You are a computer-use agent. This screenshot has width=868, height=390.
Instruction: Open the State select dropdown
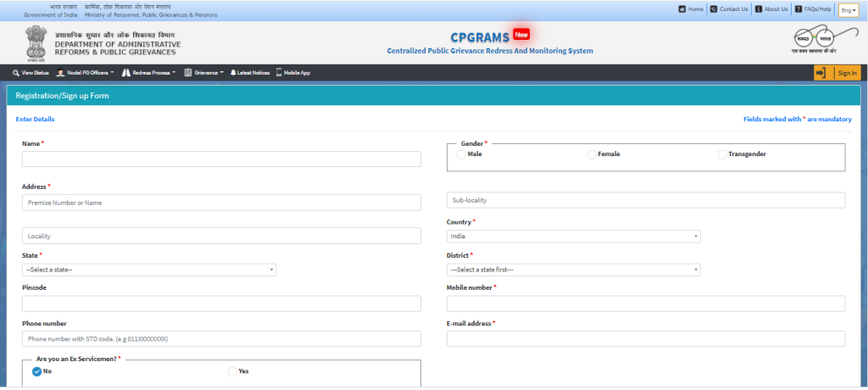point(149,270)
